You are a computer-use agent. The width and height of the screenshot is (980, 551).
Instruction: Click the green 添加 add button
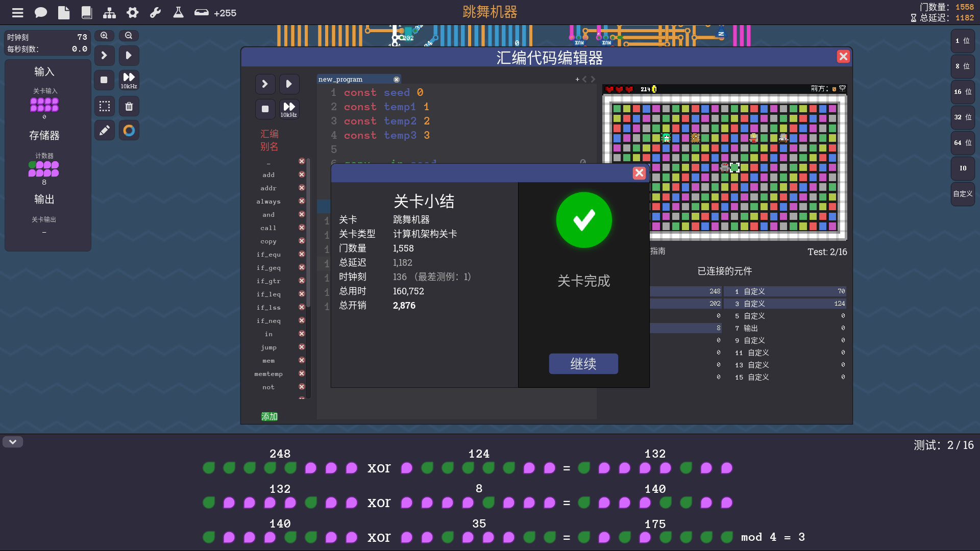[269, 416]
